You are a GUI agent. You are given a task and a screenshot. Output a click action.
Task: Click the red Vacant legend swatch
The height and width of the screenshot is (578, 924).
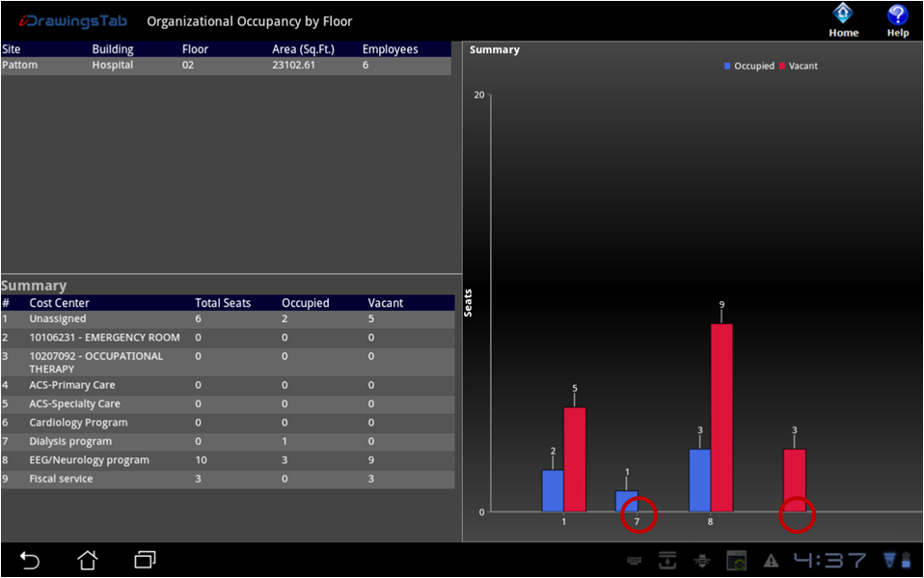click(x=782, y=66)
